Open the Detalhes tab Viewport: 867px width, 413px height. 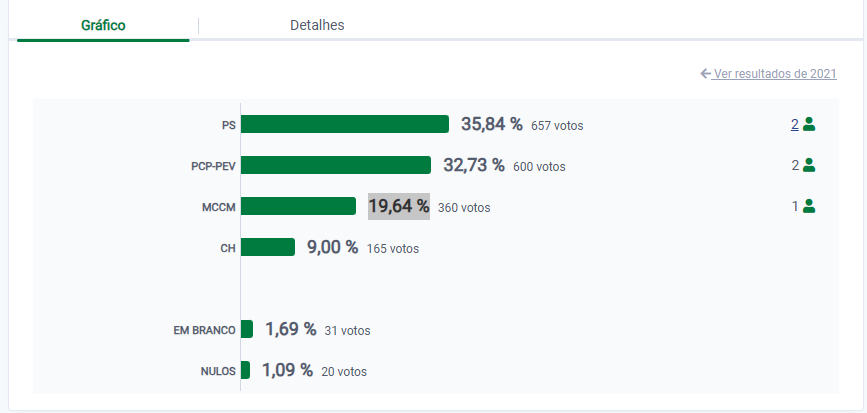pyautogui.click(x=317, y=25)
